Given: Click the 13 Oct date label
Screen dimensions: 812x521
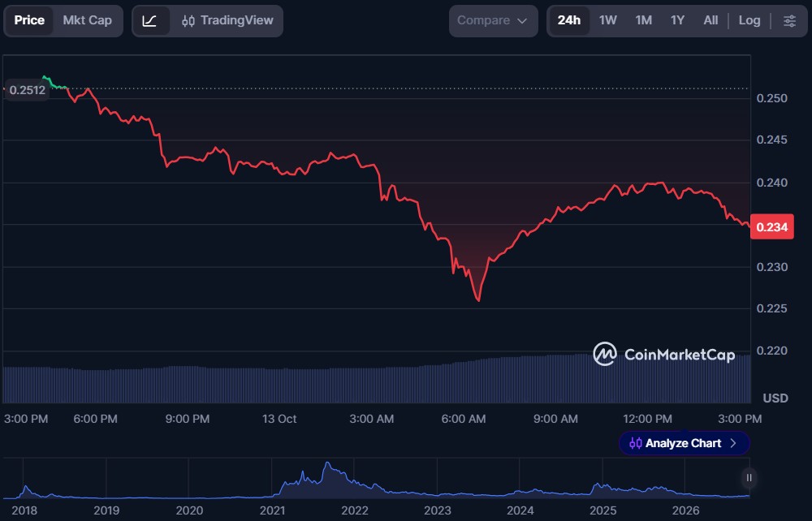Looking at the screenshot, I should 279,419.
